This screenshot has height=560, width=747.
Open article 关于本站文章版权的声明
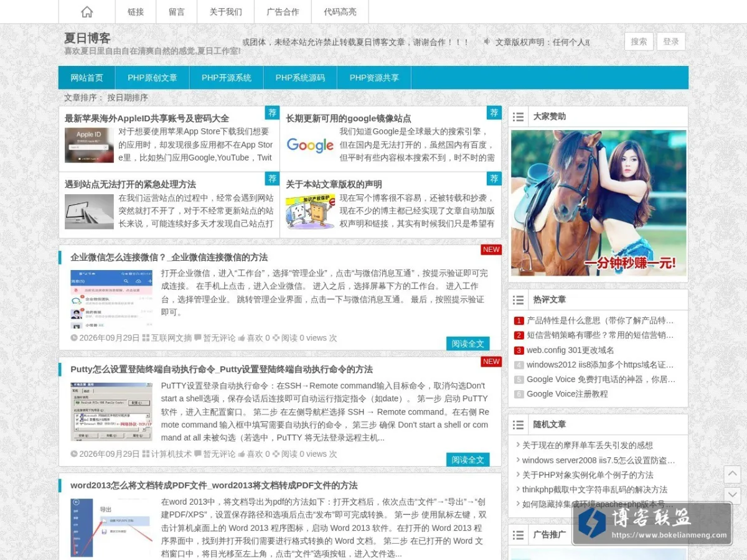(x=334, y=184)
